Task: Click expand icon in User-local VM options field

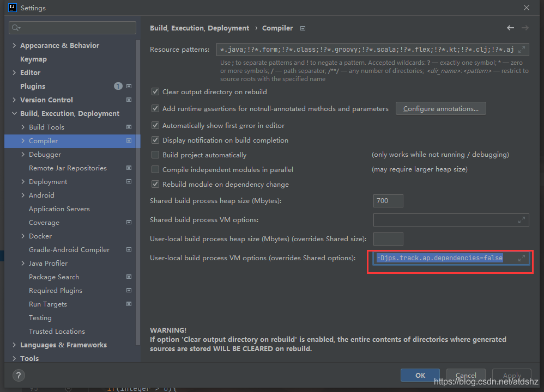Action: click(522, 258)
